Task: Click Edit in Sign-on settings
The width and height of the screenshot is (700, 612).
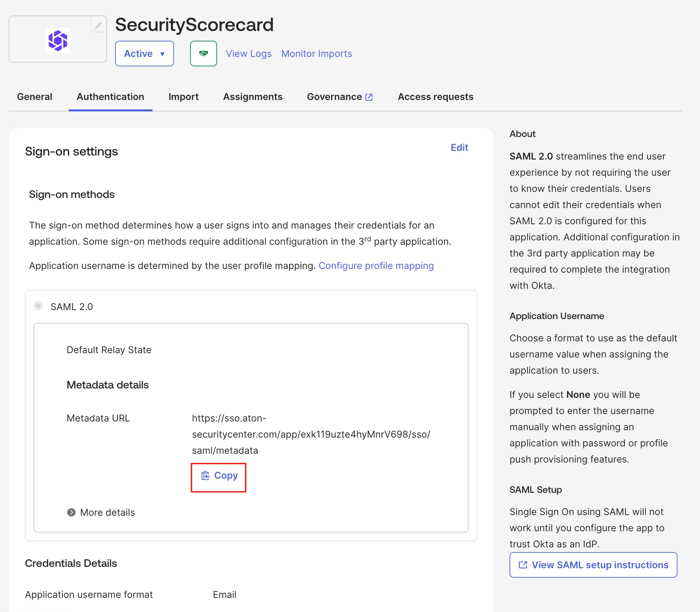Action: [459, 147]
